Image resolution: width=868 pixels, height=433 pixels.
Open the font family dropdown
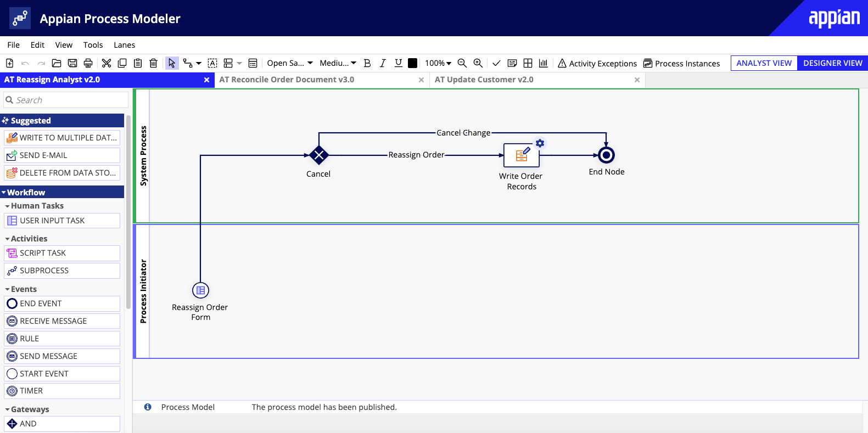[290, 63]
